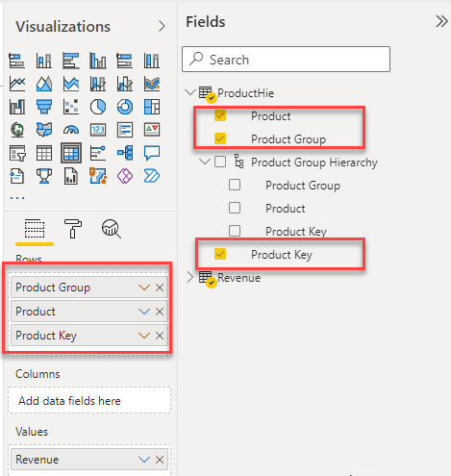Viewport: 451px width, 476px height.
Task: Select the Stacked column chart visual
Action: click(44, 61)
